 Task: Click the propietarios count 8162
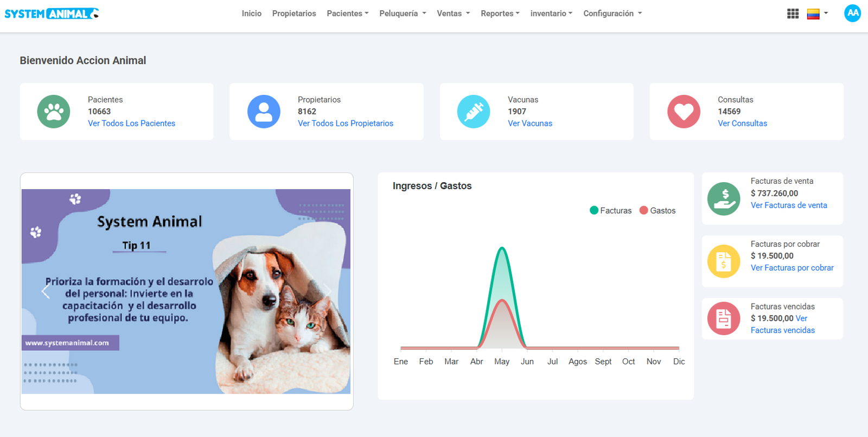click(307, 112)
